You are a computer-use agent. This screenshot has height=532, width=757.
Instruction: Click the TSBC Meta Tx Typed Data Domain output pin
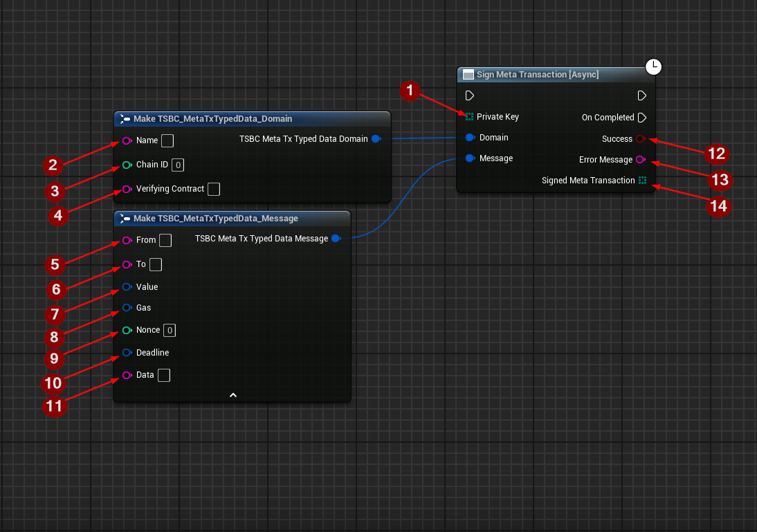pyautogui.click(x=376, y=139)
